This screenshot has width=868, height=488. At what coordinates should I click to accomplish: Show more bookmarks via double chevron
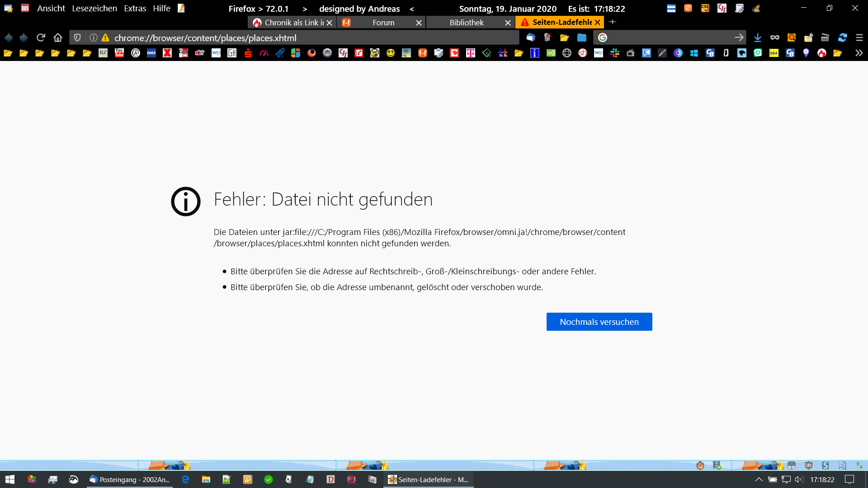(x=859, y=53)
